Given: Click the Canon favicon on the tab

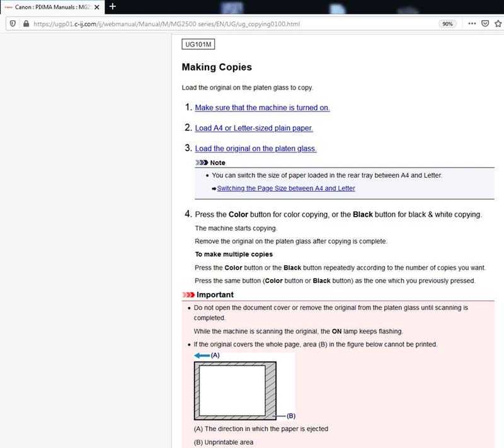Looking at the screenshot, I should (8, 7).
